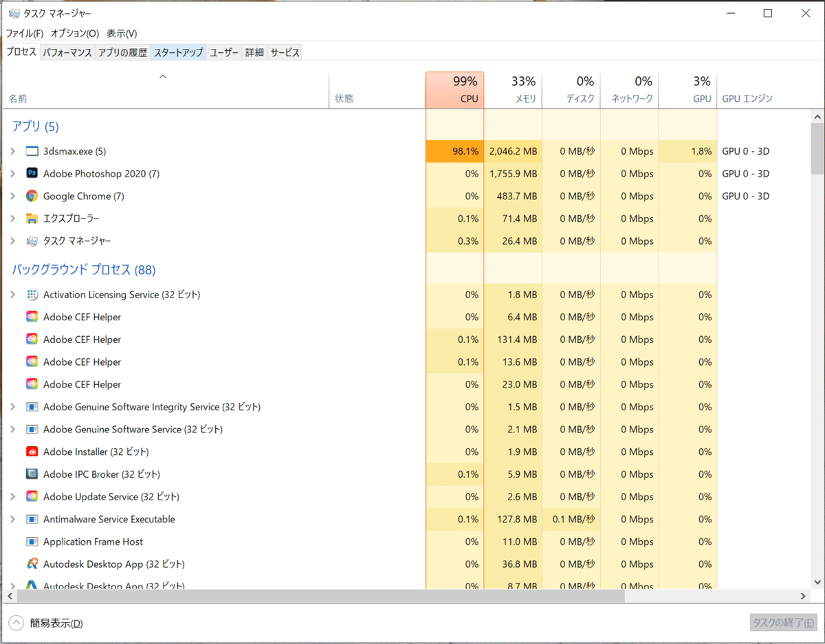Open the 表示(V) menu
Screen dimensions: 825x644
click(122, 33)
